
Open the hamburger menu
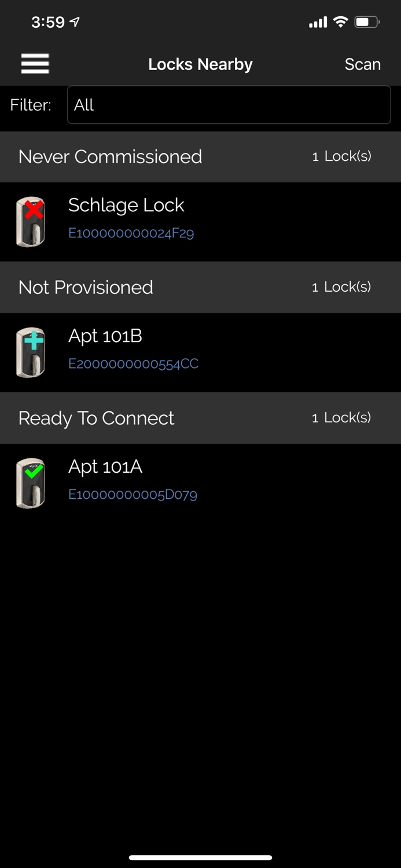(x=35, y=64)
